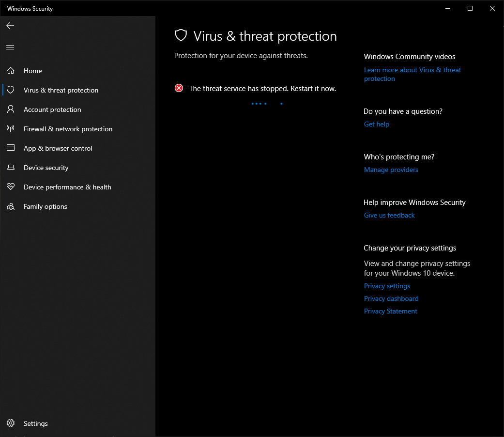Click the shield icon beside page title
This screenshot has height=437, width=504.
pos(181,36)
